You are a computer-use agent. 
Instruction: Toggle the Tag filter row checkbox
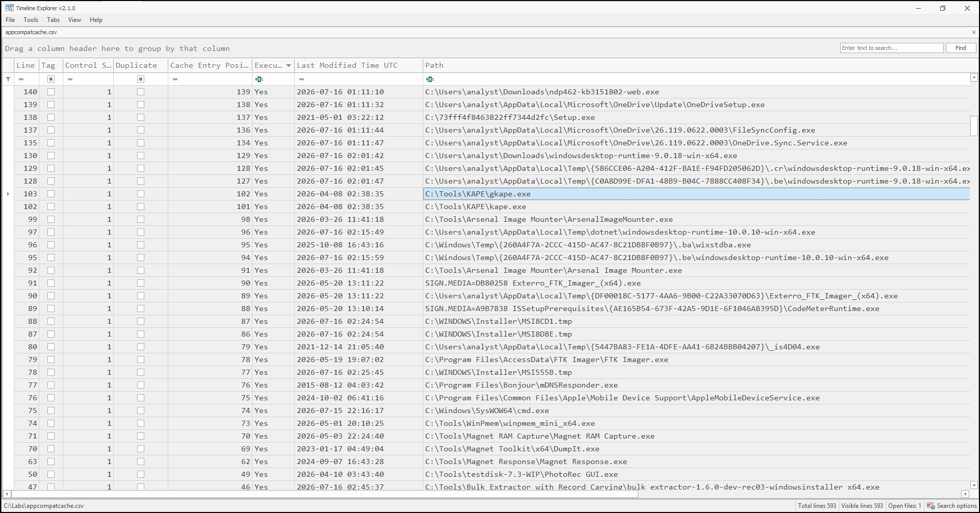[x=51, y=79]
